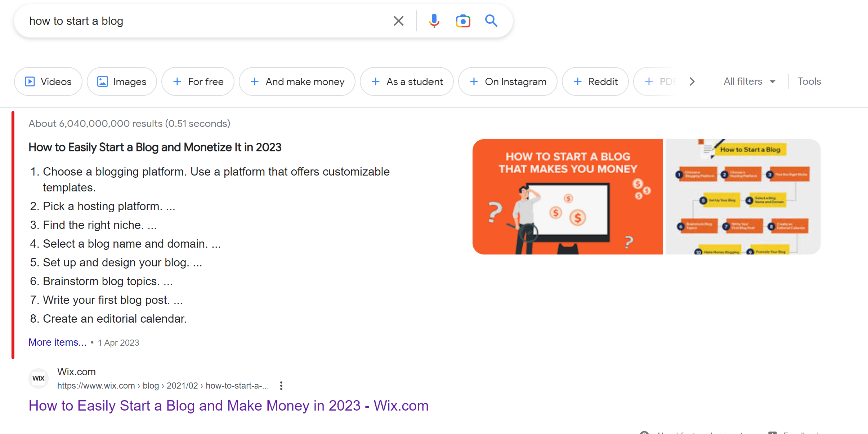The height and width of the screenshot is (434, 868).
Task: Open the Wix.com blog result title link
Action: [x=228, y=406]
